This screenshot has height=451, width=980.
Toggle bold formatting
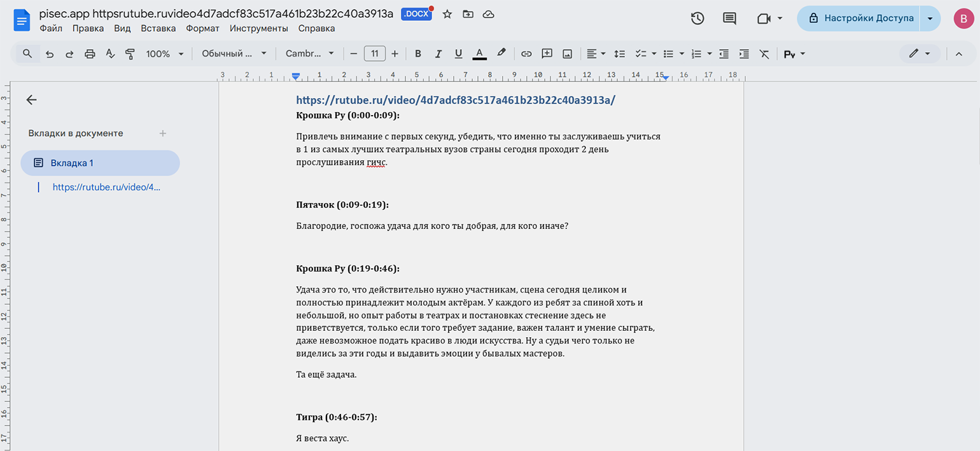[x=418, y=54]
